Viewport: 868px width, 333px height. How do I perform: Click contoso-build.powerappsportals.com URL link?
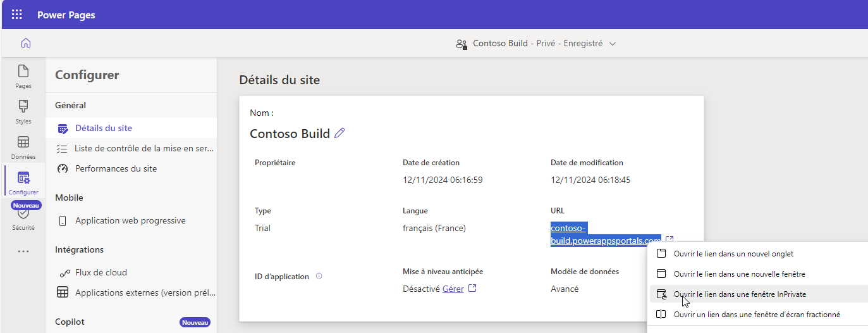[606, 234]
